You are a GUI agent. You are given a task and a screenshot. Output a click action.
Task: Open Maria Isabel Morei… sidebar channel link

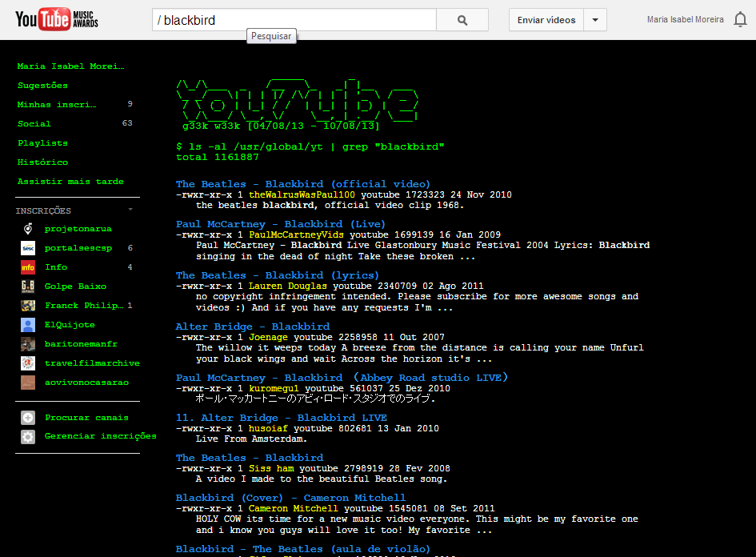point(71,66)
